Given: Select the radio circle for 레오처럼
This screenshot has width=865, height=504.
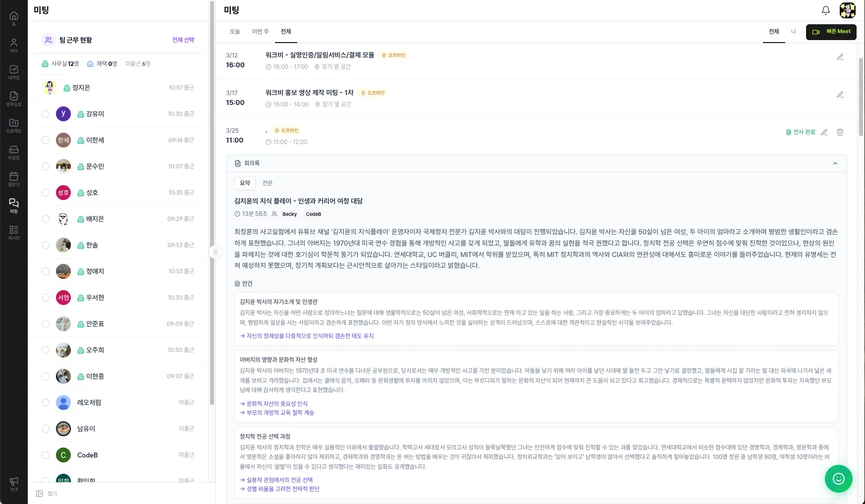Looking at the screenshot, I should 46,403.
